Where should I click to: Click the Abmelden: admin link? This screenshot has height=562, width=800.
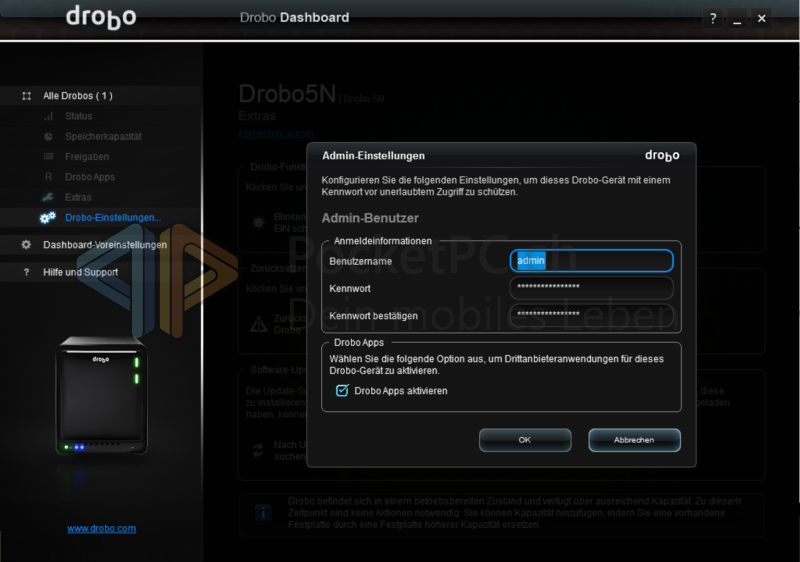coord(276,134)
